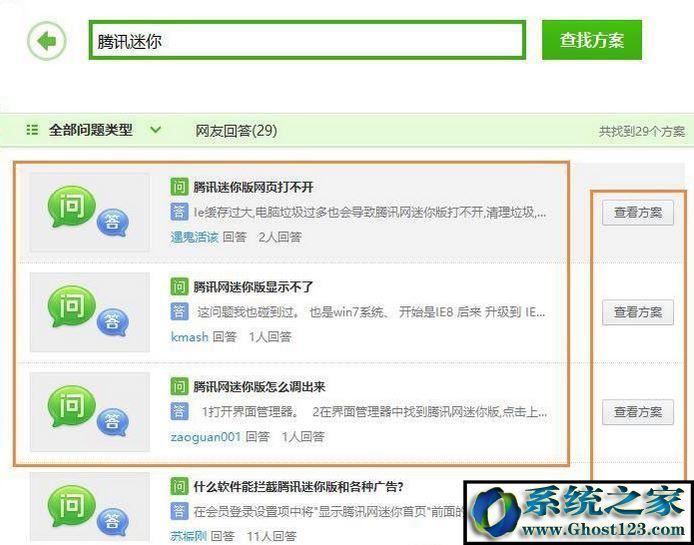Open the 苏福刚 user profile link

point(188,537)
